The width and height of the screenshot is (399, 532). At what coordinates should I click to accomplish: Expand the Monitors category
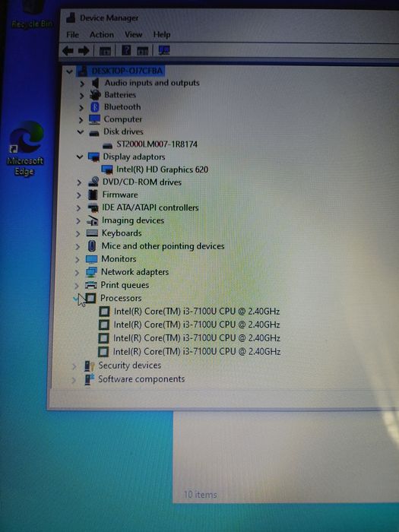(x=77, y=260)
